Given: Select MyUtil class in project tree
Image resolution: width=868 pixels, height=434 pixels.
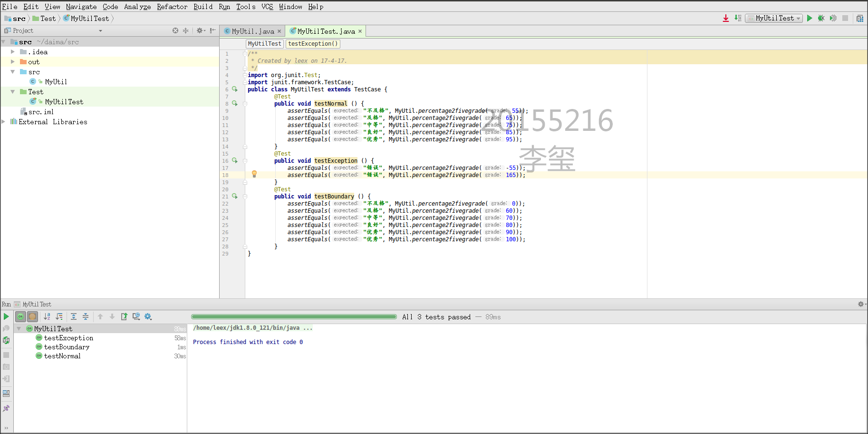Looking at the screenshot, I should click(56, 82).
